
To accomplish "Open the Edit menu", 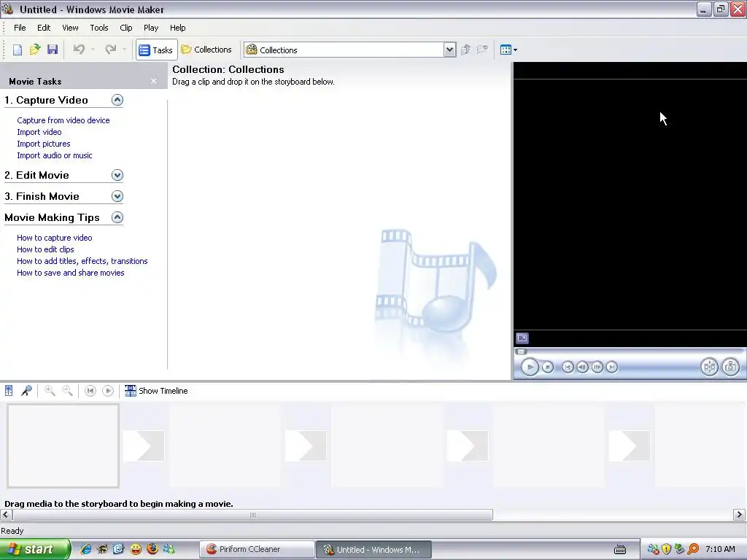I will tap(44, 28).
